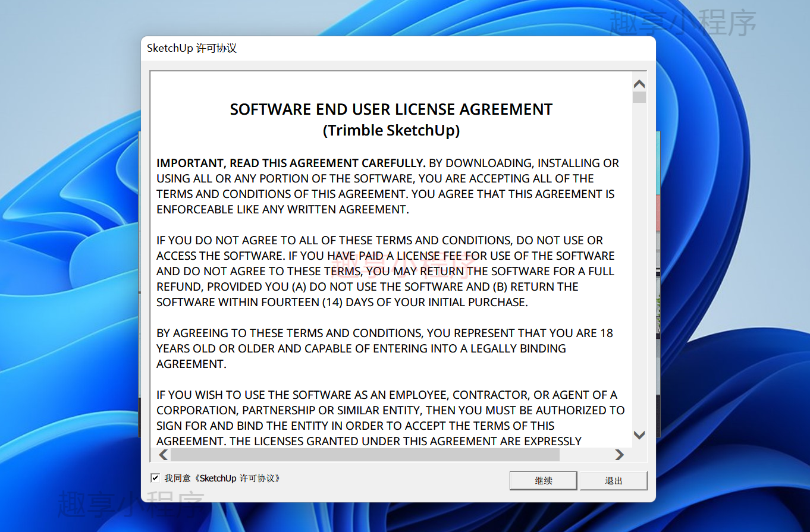Click the line ENFORCEABLE LIKE ANY WRITTEN AGREEMENT
This screenshot has width=810, height=532.
282,209
